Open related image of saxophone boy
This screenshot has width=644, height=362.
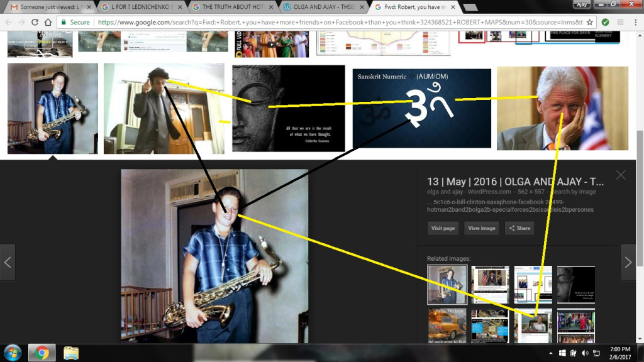tap(447, 285)
